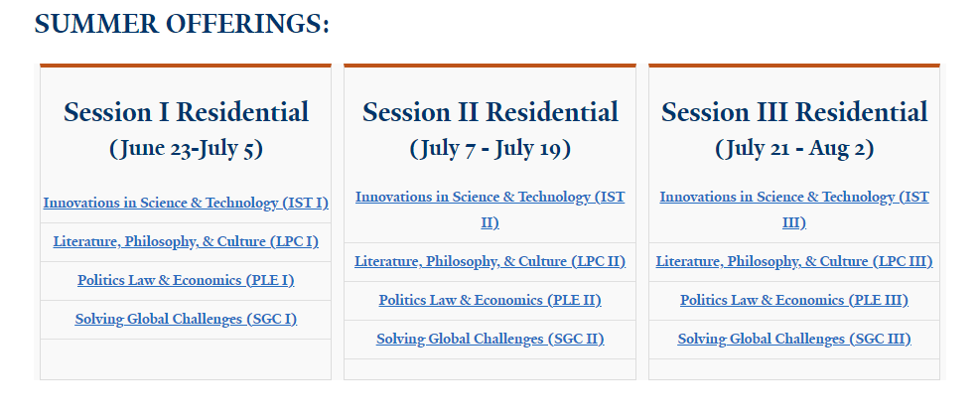
Task: Open Literature, Philosophy, & Culture (LPC I)
Action: (186, 242)
